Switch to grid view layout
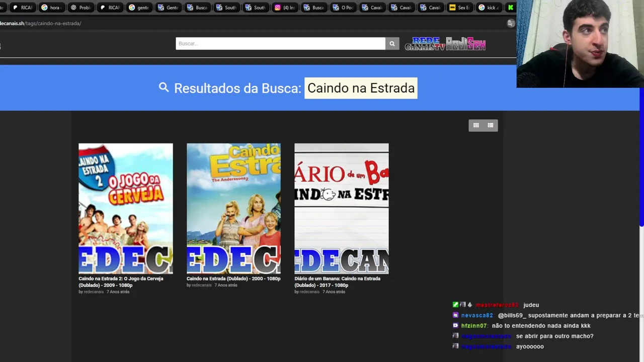This screenshot has height=362, width=644. [x=476, y=126]
